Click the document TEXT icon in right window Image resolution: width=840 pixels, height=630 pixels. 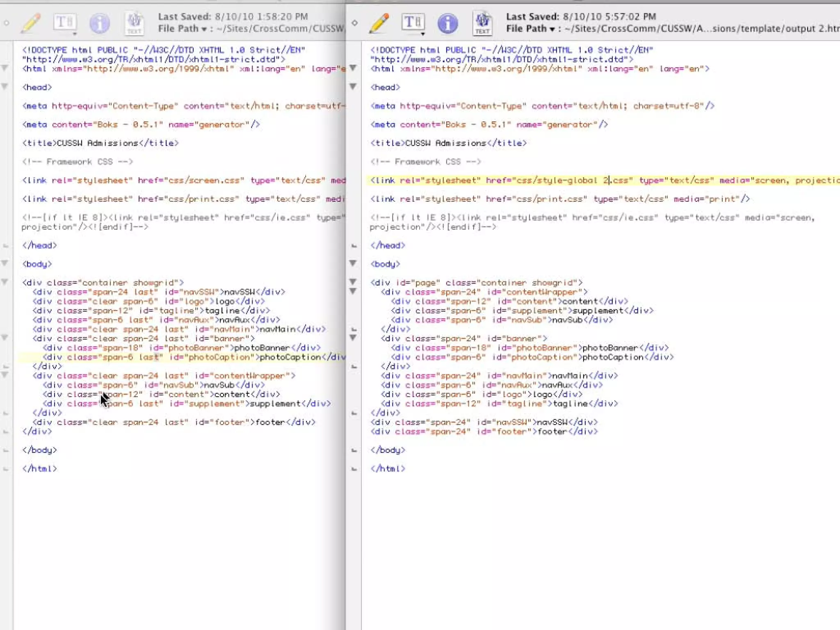482,23
